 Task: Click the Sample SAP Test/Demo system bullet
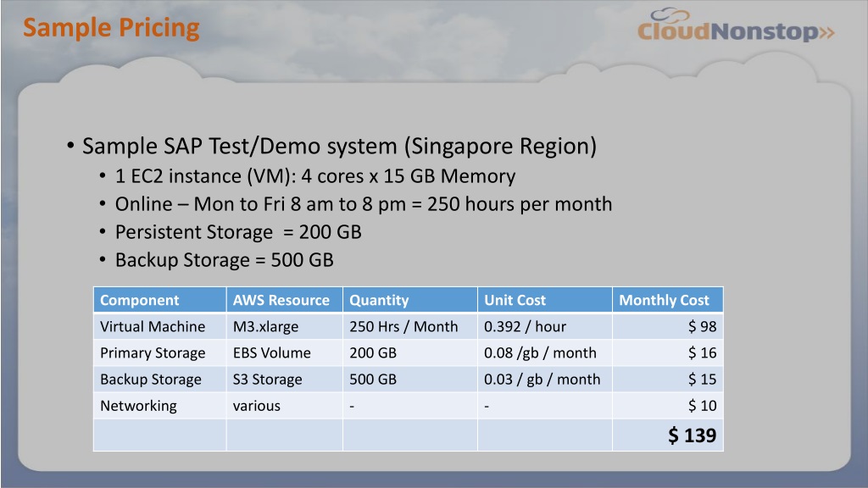339,146
